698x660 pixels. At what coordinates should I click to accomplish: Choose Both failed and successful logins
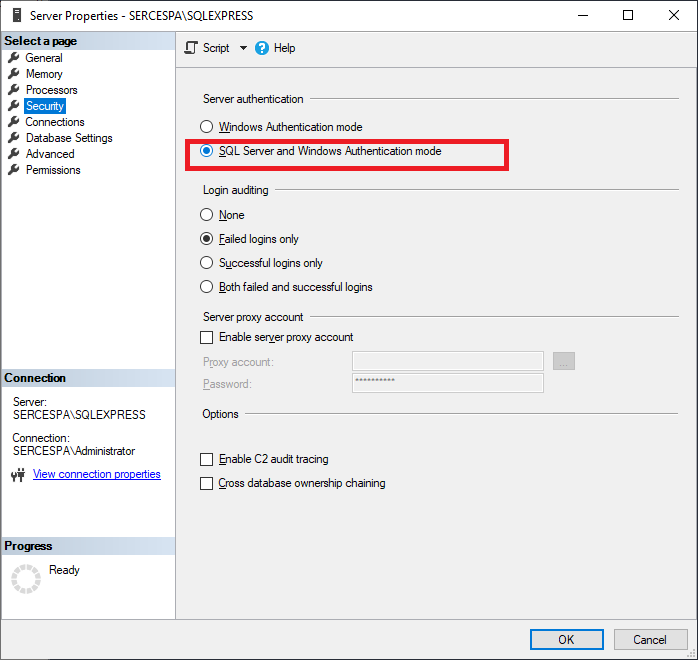tap(207, 287)
